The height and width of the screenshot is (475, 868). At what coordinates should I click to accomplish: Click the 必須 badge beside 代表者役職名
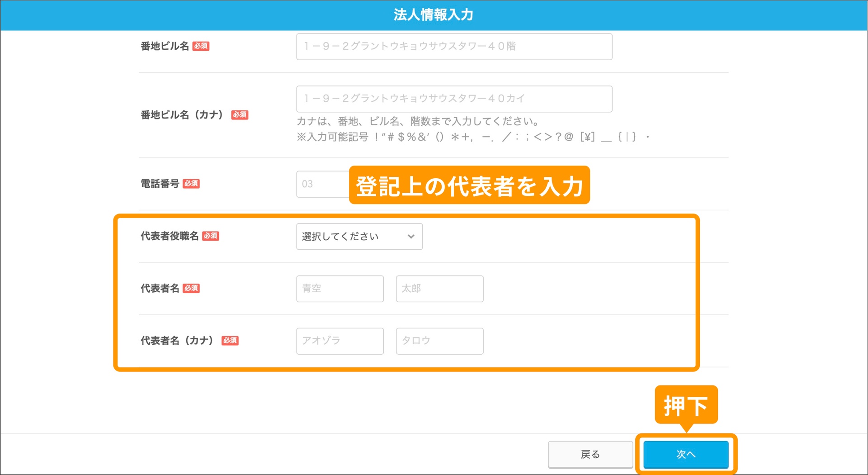[x=210, y=236]
